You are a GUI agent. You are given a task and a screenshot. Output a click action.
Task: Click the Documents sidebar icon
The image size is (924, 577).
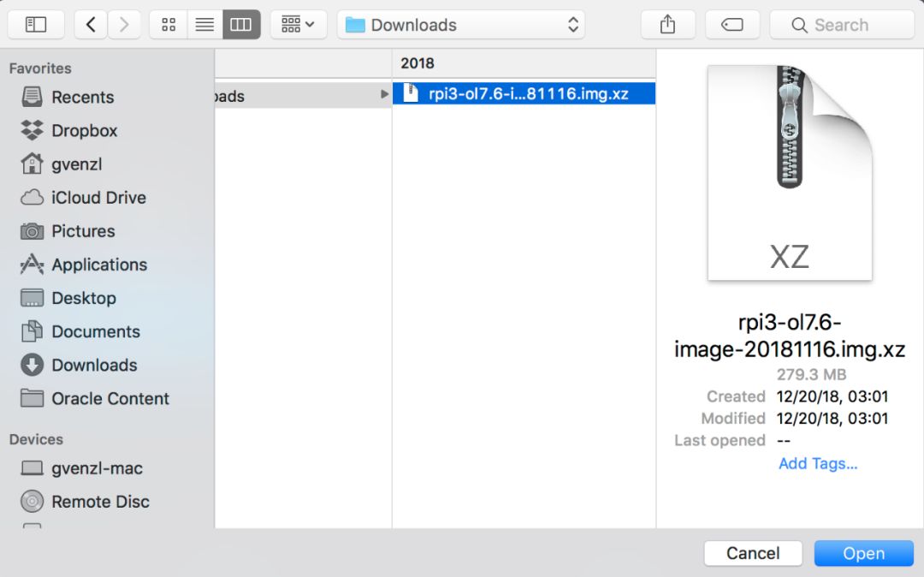point(32,331)
